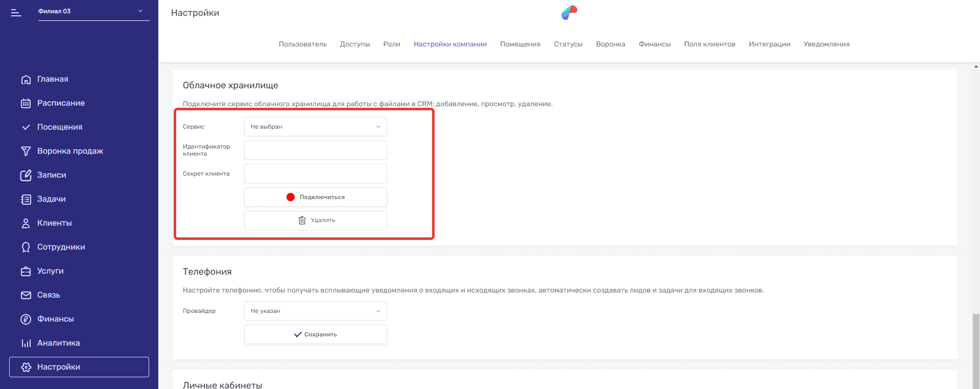980x389 pixels.
Task: Click the Удалить button with trash icon
Action: pos(315,221)
